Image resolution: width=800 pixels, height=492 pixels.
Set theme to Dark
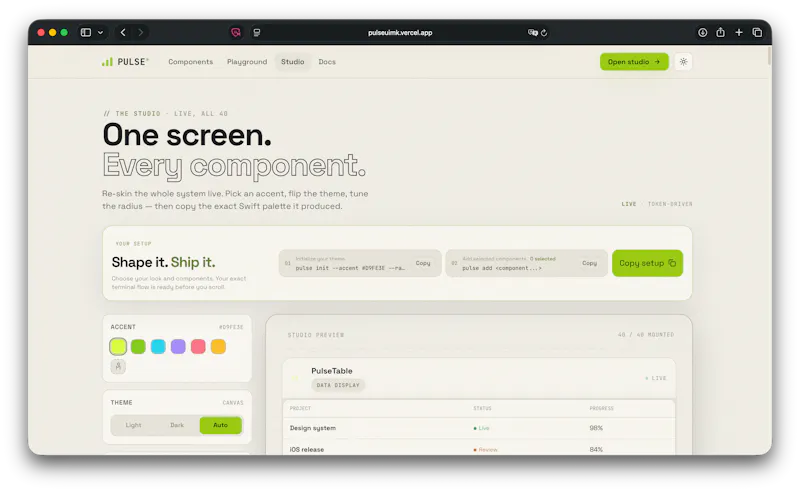click(x=177, y=425)
